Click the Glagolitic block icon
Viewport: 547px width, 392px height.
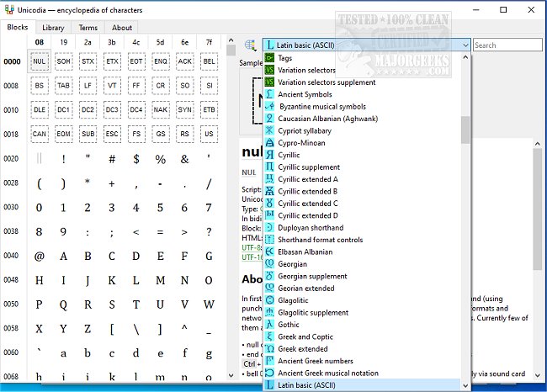(269, 300)
